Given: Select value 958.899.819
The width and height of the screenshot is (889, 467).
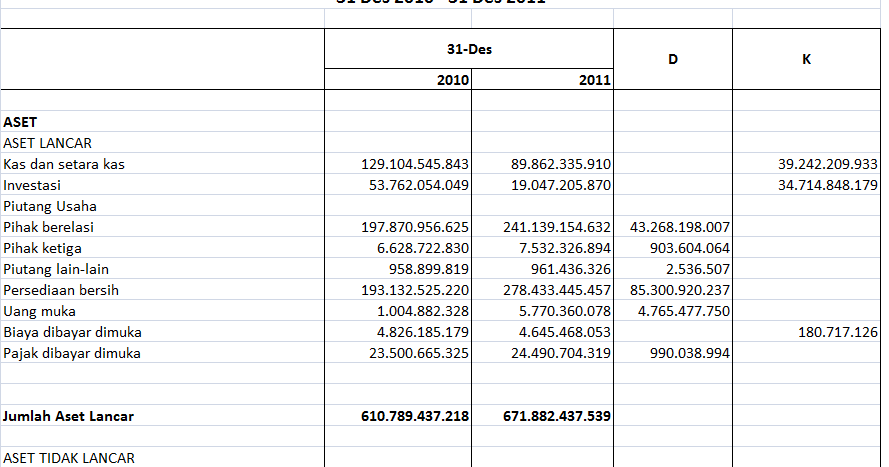Looking at the screenshot, I should [429, 269].
